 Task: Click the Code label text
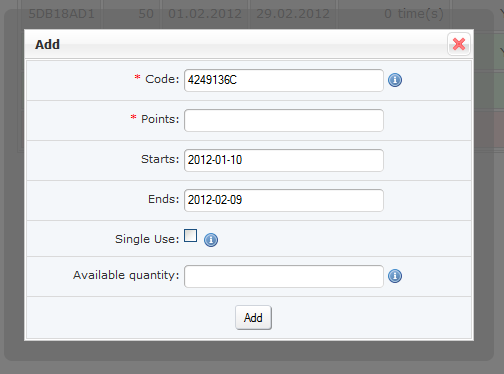coord(162,79)
